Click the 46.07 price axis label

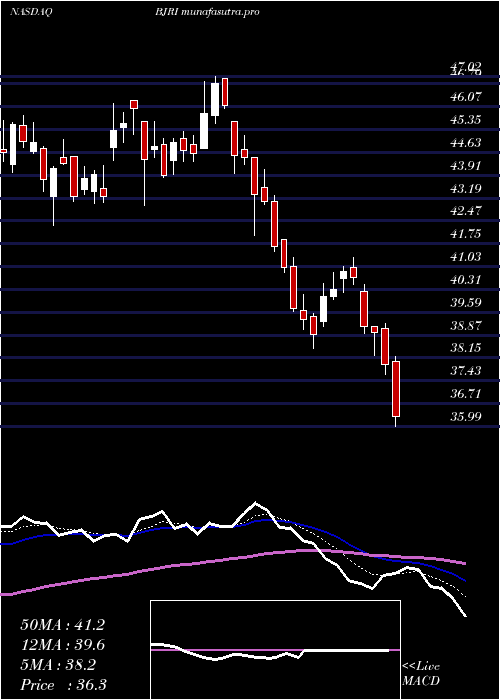[467, 97]
